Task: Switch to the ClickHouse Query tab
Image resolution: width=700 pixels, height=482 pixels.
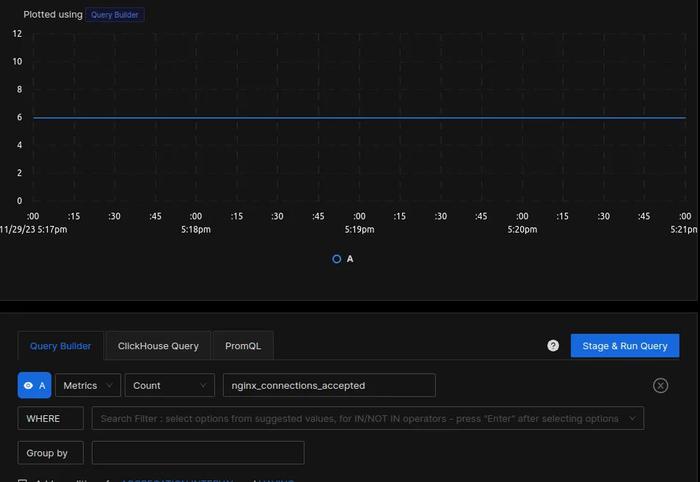Action: coord(158,346)
